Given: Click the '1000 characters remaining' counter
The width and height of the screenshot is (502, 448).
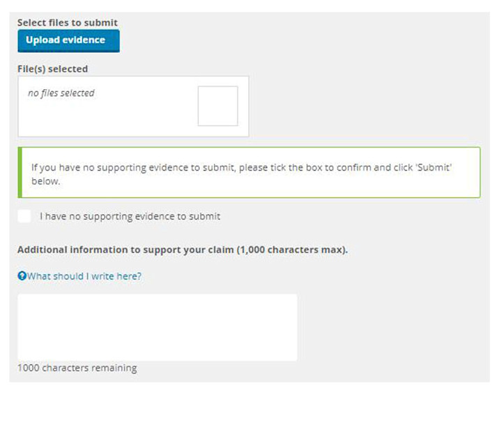Looking at the screenshot, I should [x=77, y=368].
